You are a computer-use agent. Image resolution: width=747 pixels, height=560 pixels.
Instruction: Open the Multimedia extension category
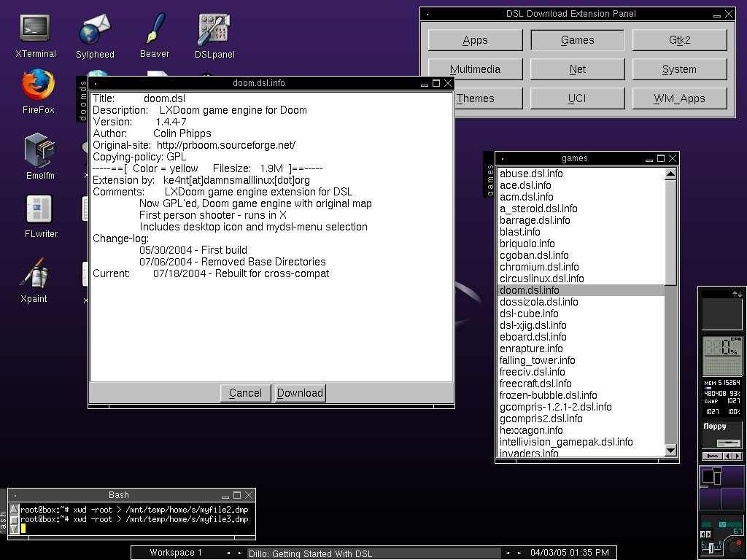pos(475,69)
